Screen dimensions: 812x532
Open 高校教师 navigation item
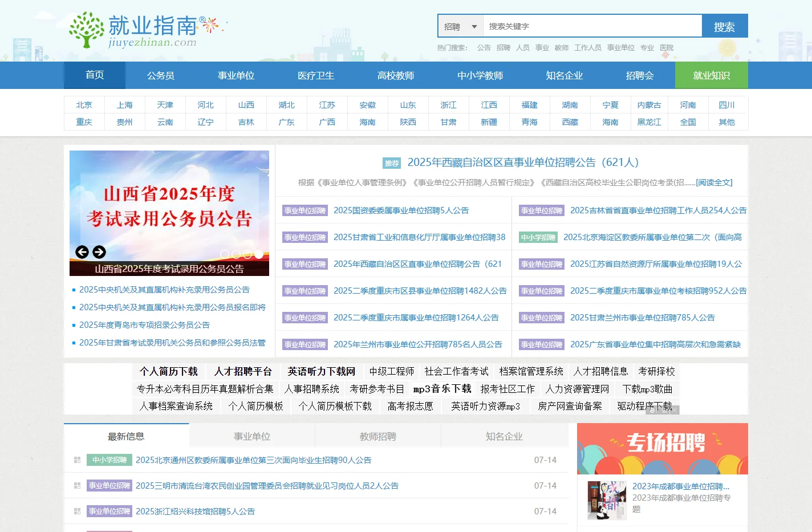point(396,75)
